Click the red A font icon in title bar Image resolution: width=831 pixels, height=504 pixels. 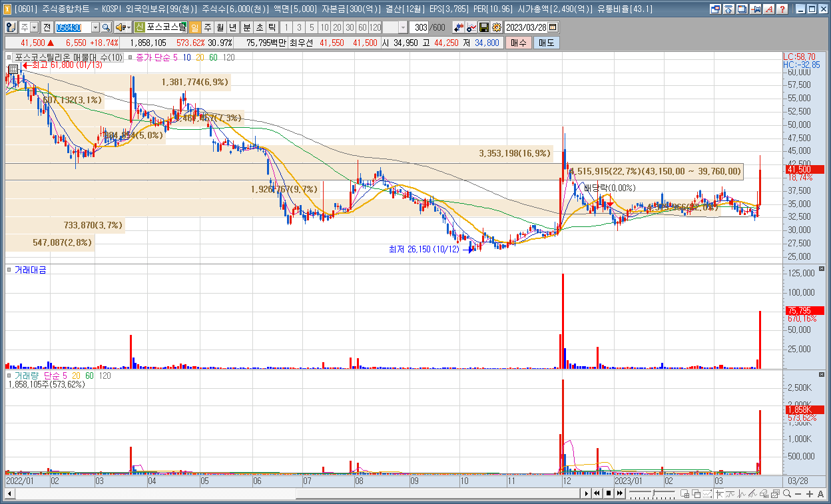click(x=768, y=9)
